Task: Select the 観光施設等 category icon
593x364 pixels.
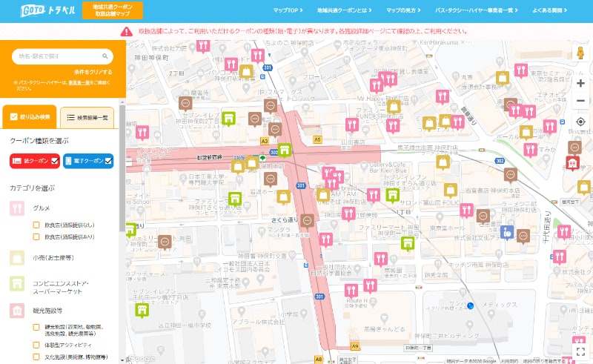Action: coord(17,311)
